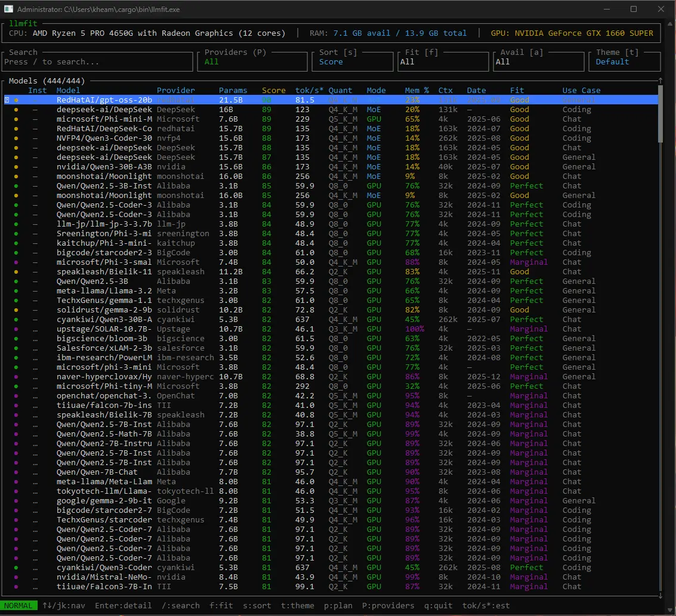Select the NVFP4/Qwen3-Coder-30 model row
The image size is (676, 616).
(331, 138)
